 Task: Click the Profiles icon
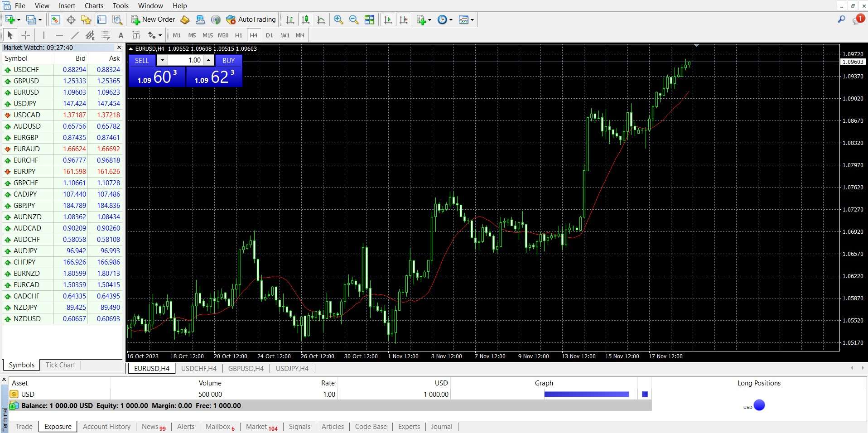point(31,19)
